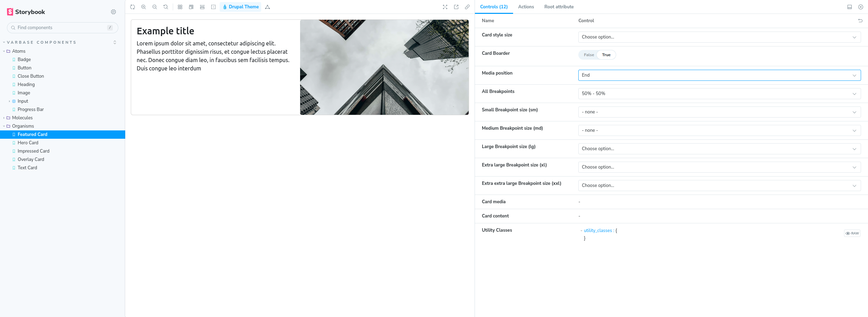Zoom out of the preview canvas
This screenshot has width=868, height=317.
(x=155, y=7)
